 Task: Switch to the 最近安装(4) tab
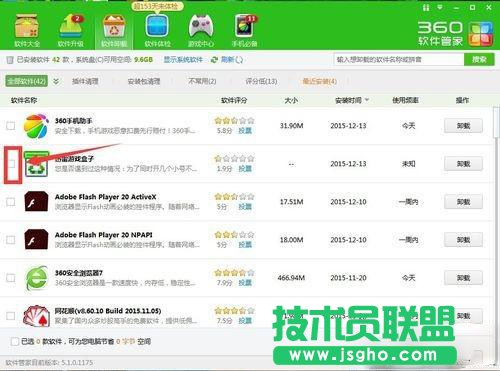pyautogui.click(x=319, y=81)
